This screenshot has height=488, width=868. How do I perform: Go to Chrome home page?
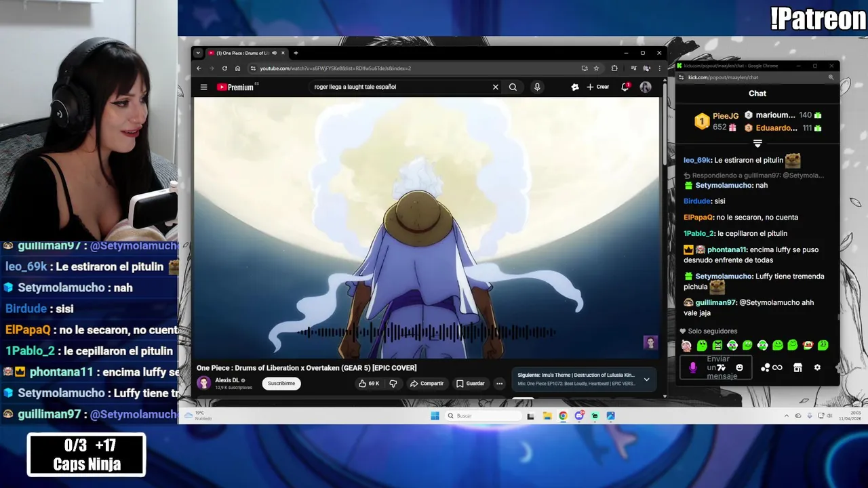click(237, 68)
